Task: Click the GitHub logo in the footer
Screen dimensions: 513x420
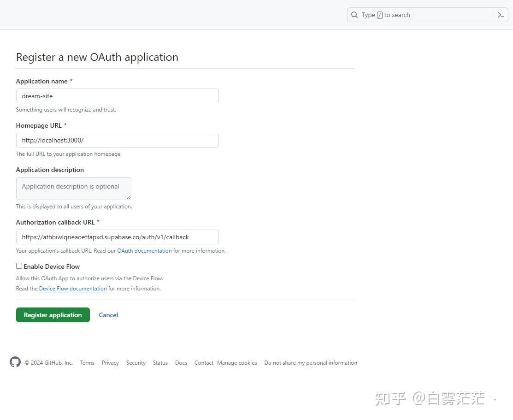Action: [15, 362]
